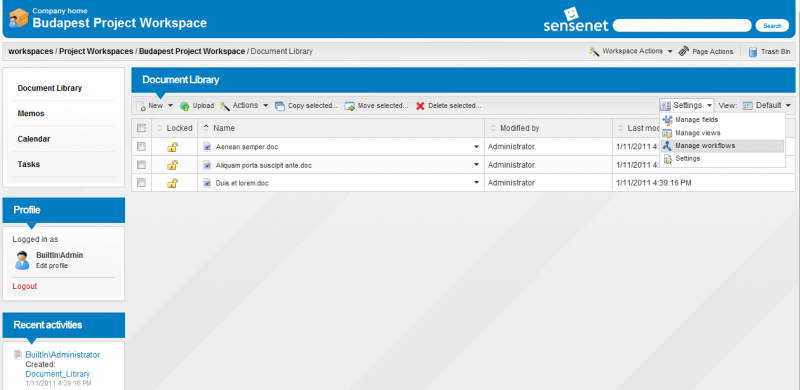Image resolution: width=800 pixels, height=390 pixels.
Task: Click the Logout link
Action: [x=25, y=286]
